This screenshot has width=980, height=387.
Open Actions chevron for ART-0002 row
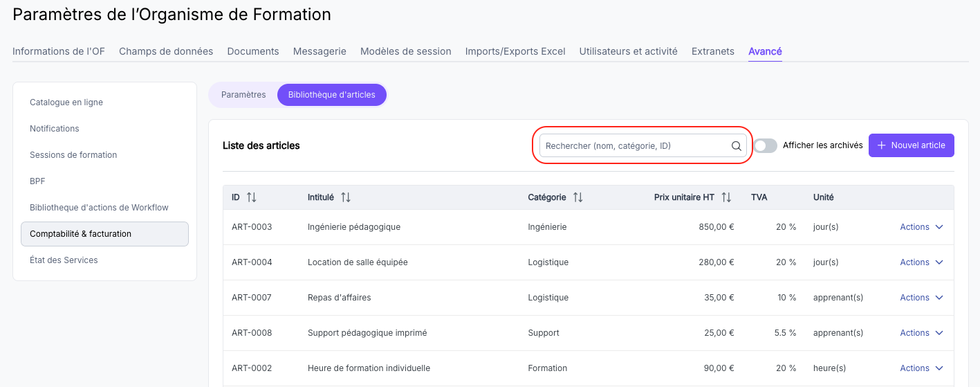pos(939,368)
